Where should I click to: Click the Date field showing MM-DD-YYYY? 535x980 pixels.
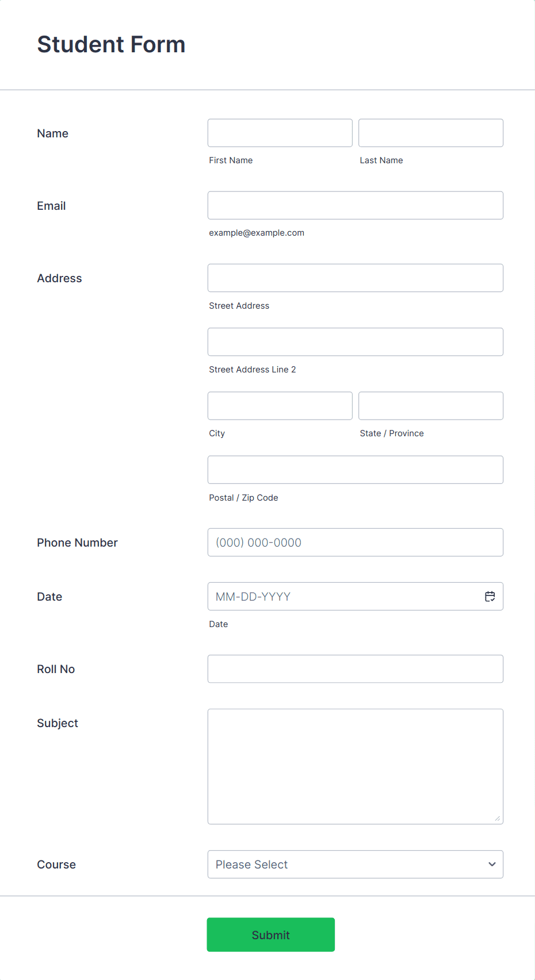(x=345, y=597)
